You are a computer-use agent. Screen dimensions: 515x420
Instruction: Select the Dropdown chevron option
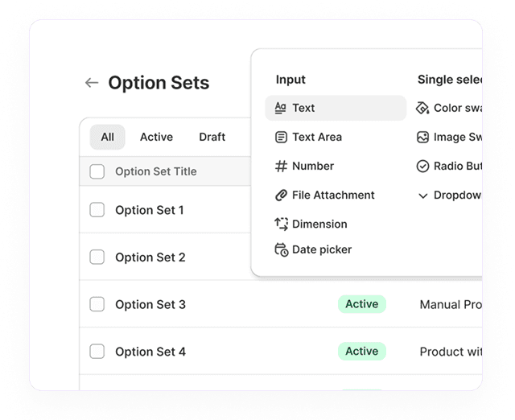422,196
